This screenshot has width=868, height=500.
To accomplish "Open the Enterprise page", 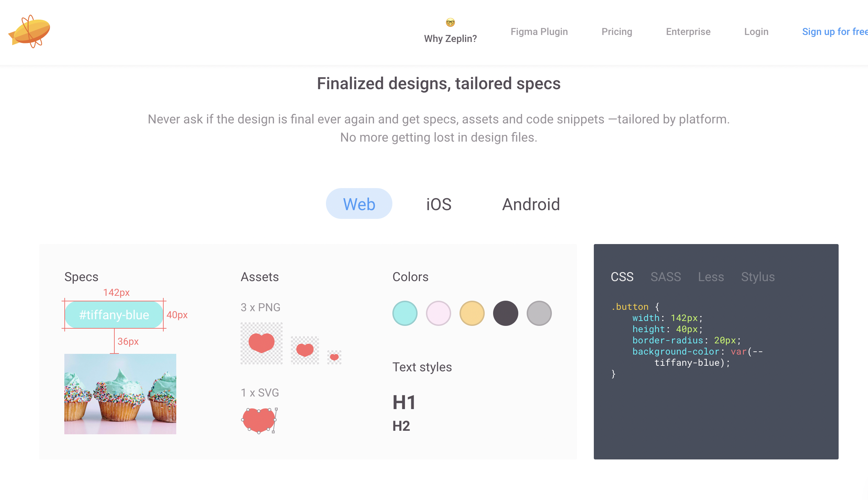I will [x=688, y=31].
